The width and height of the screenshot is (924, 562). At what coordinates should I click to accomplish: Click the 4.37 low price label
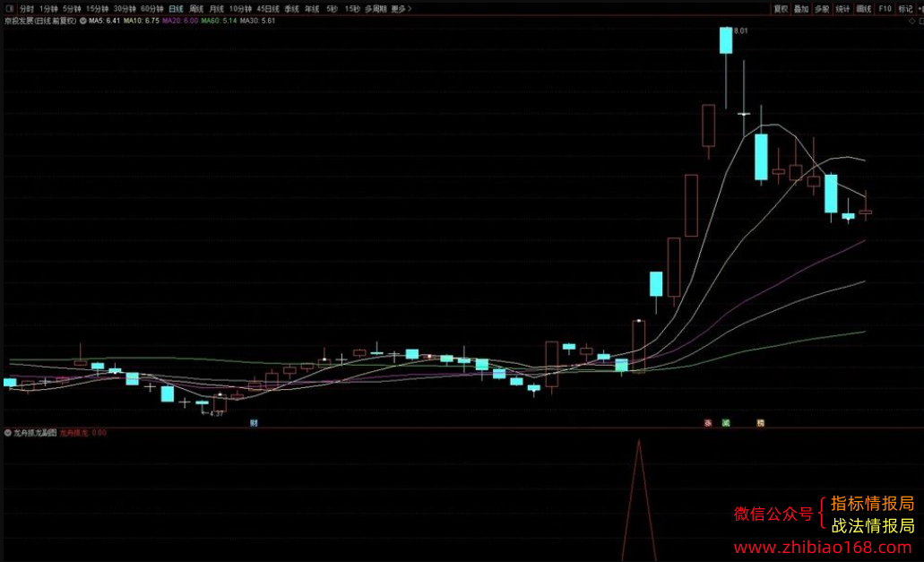coord(217,413)
